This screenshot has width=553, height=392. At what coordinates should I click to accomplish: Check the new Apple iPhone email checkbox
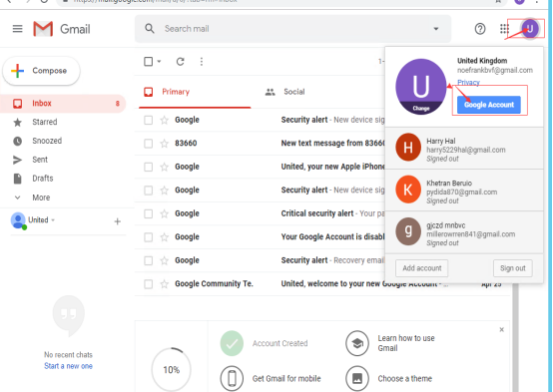point(148,167)
